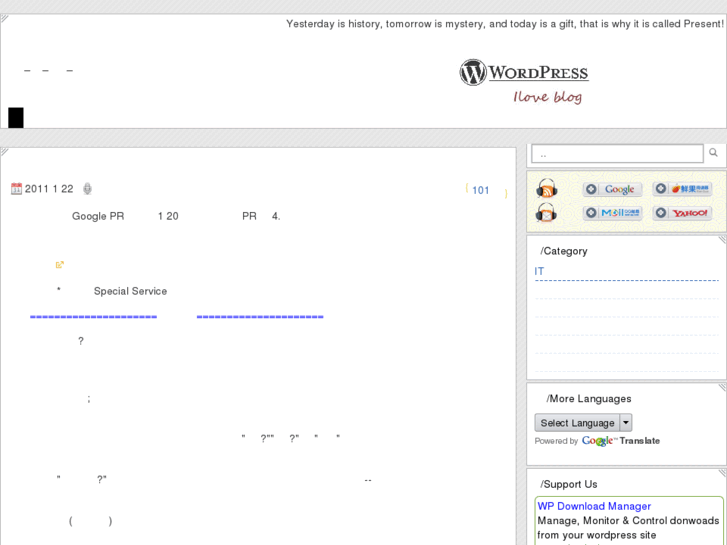Click the microphone icon after the date
The width and height of the screenshot is (727, 545).
(x=87, y=189)
